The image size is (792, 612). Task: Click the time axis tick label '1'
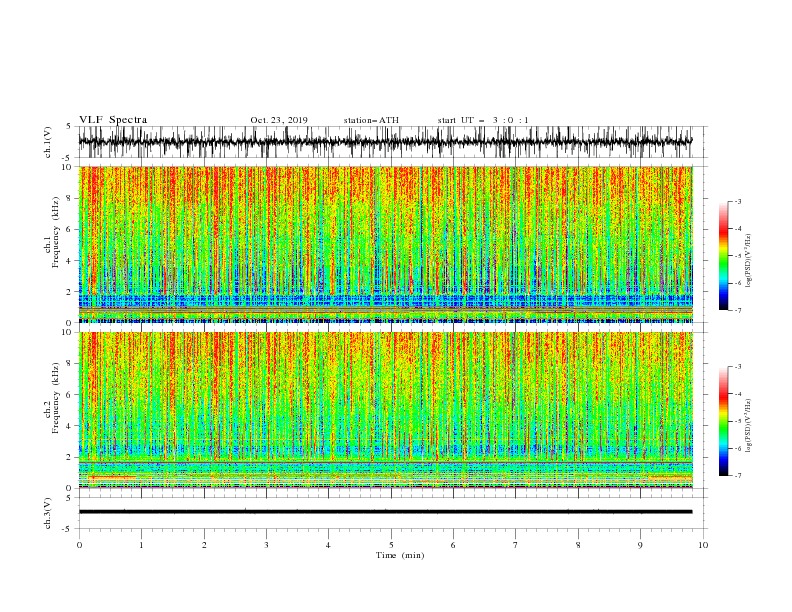[x=141, y=545]
